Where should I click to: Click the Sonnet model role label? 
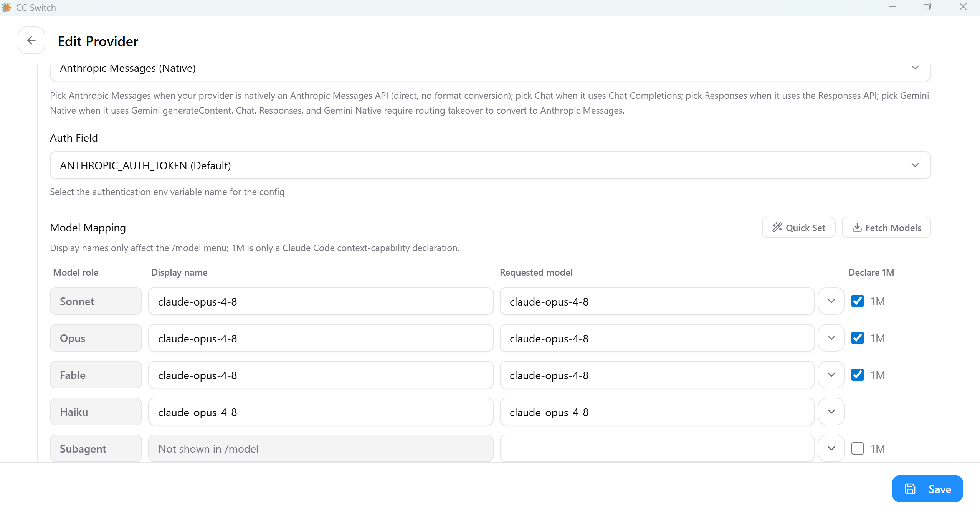pos(96,301)
